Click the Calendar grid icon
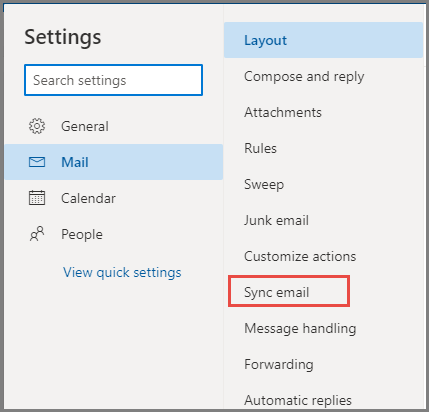 [37, 198]
